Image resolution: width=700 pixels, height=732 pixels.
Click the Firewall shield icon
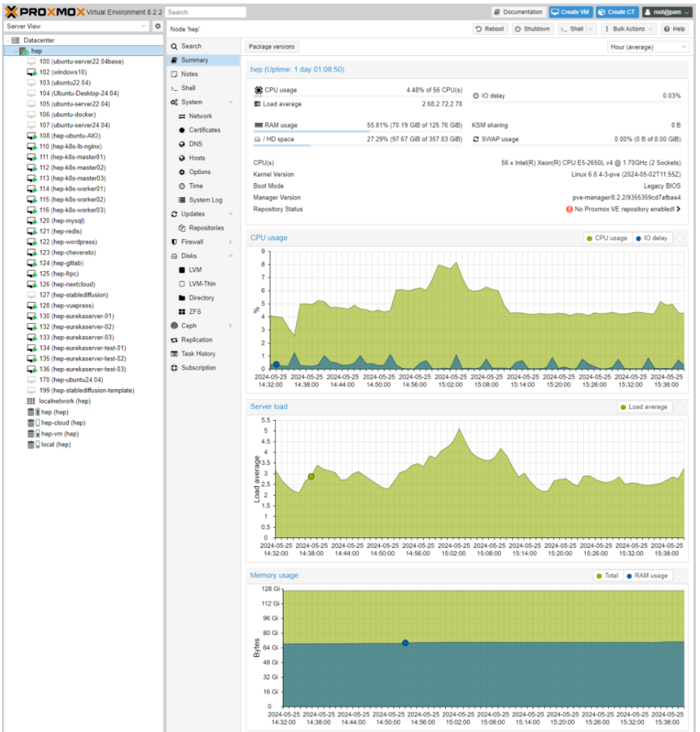[174, 242]
